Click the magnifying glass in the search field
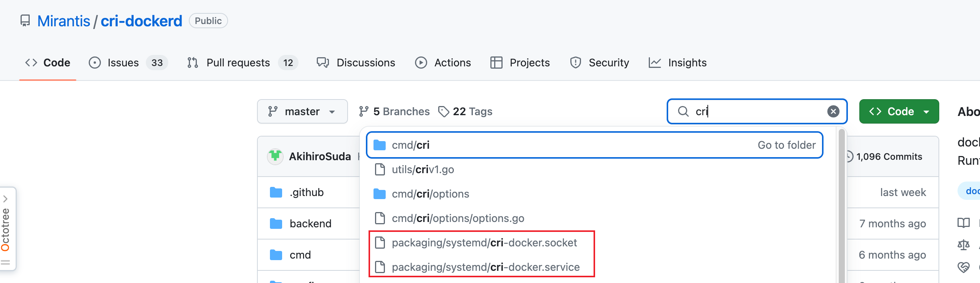Viewport: 980px width, 283px height. click(x=683, y=111)
